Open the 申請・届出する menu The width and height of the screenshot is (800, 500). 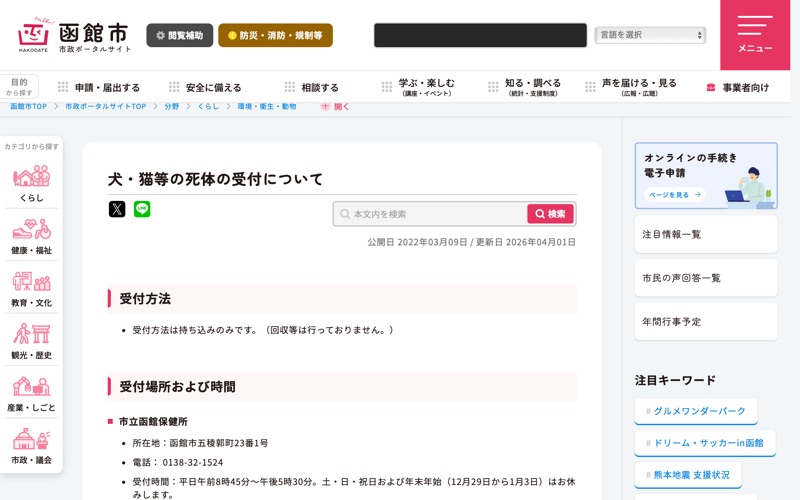pos(99,87)
